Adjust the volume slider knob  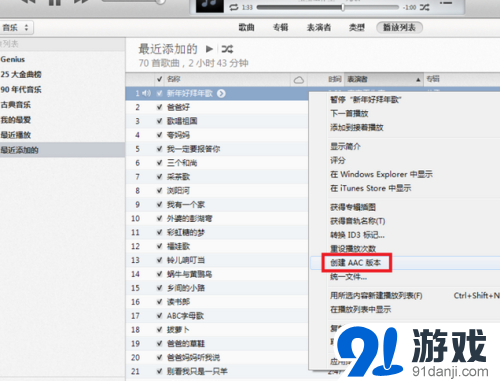point(161,2)
